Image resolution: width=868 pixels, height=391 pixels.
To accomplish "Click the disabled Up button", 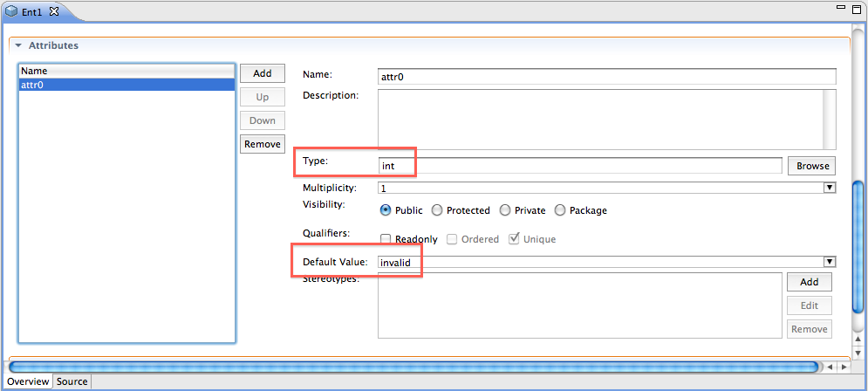I will (x=263, y=97).
